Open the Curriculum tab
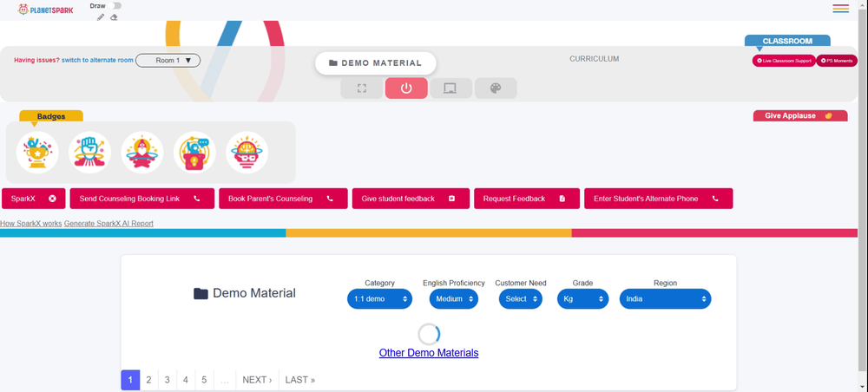The image size is (868, 392). 594,59
